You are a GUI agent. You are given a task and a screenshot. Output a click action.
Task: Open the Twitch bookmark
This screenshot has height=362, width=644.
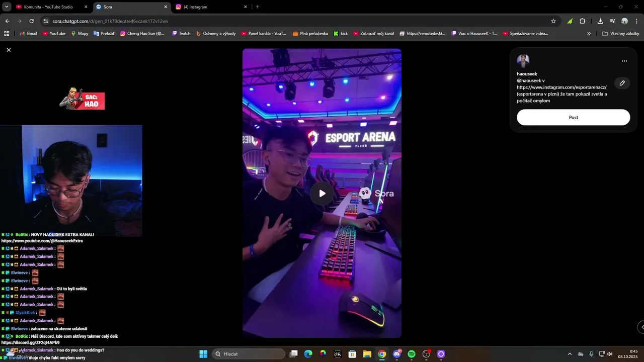[x=181, y=34]
